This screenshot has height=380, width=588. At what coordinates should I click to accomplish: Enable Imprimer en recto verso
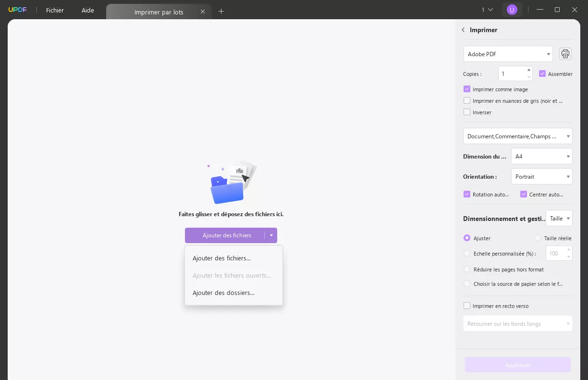[x=466, y=306]
